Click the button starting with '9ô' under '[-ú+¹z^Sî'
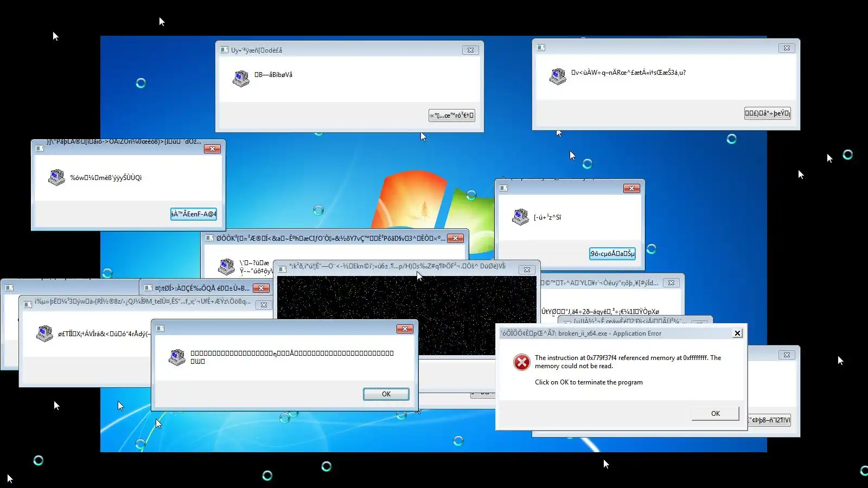This screenshot has height=488, width=868. pos(612,254)
